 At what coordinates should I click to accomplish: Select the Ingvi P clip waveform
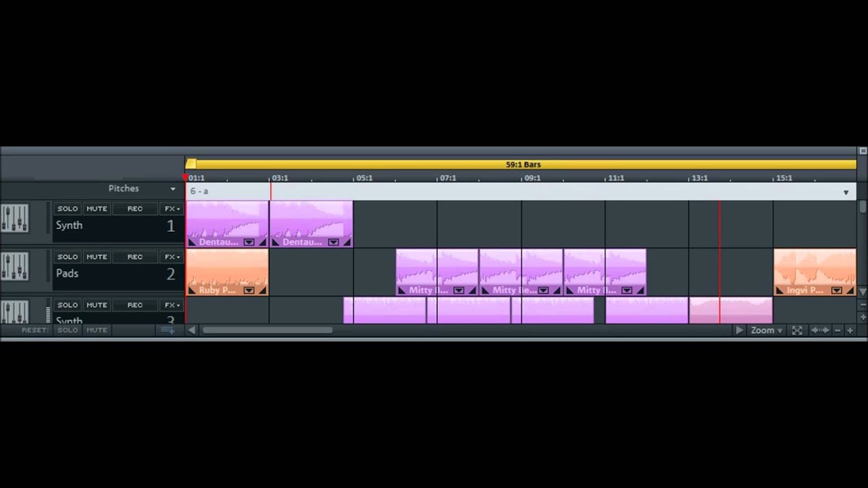click(814, 267)
